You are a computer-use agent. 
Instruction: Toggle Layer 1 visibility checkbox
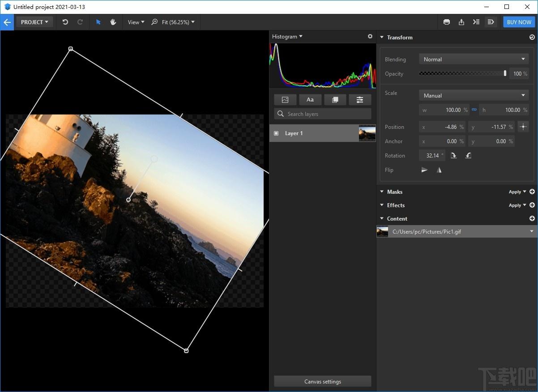tap(276, 133)
